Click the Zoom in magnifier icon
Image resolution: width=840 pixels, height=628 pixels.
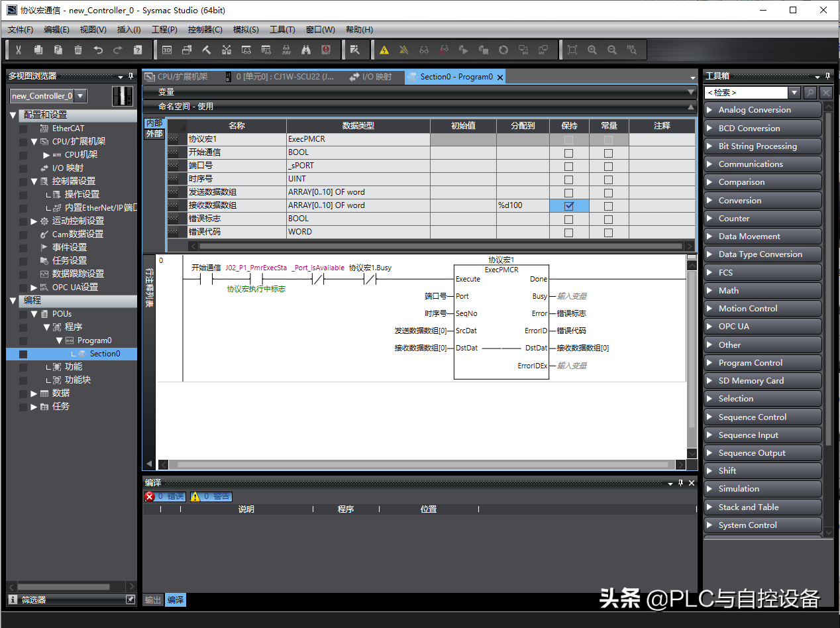[592, 50]
